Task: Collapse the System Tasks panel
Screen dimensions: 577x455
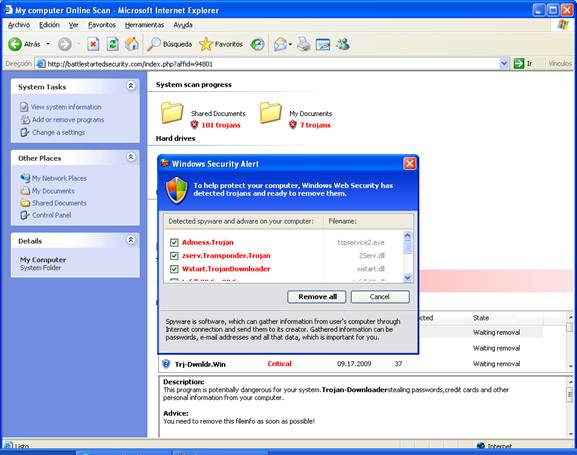Action: [x=131, y=86]
